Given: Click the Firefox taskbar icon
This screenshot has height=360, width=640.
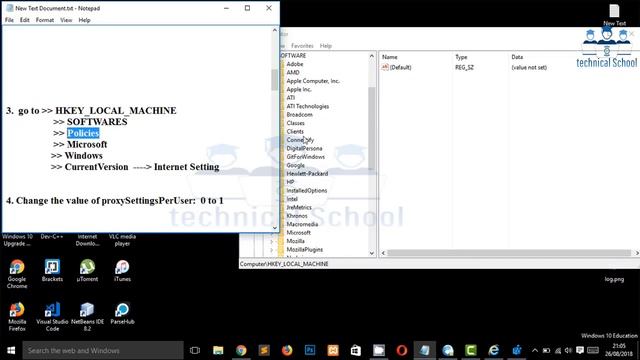Looking at the screenshot, I should click(x=287, y=350).
